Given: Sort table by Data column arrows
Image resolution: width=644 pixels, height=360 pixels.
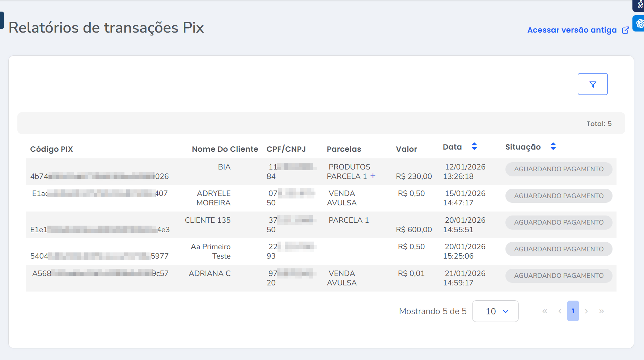Looking at the screenshot, I should coord(474,147).
